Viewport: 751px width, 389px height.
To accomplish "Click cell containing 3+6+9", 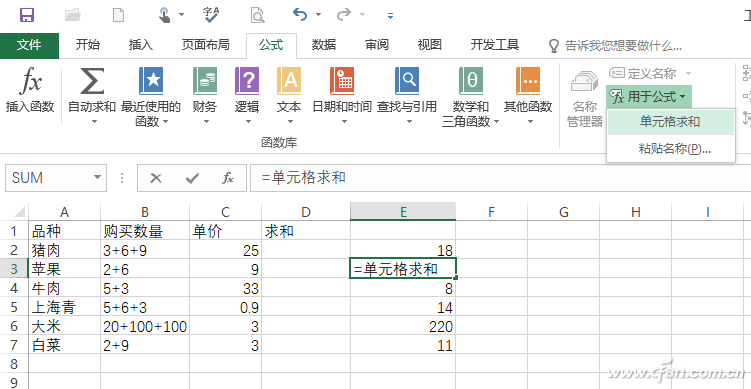I will point(145,250).
